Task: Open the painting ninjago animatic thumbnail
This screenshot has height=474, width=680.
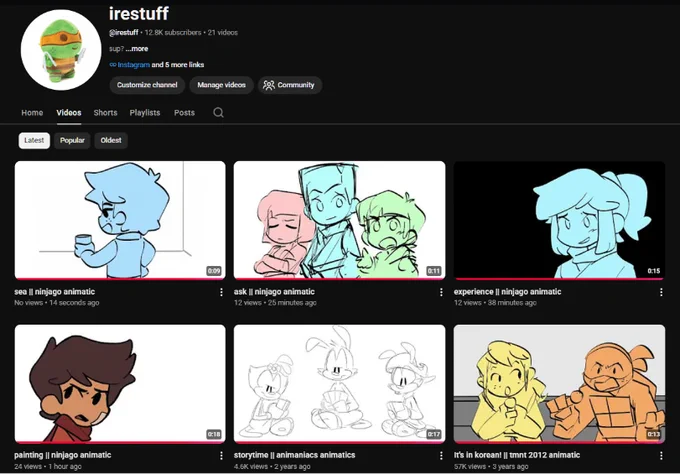Action: 120,384
